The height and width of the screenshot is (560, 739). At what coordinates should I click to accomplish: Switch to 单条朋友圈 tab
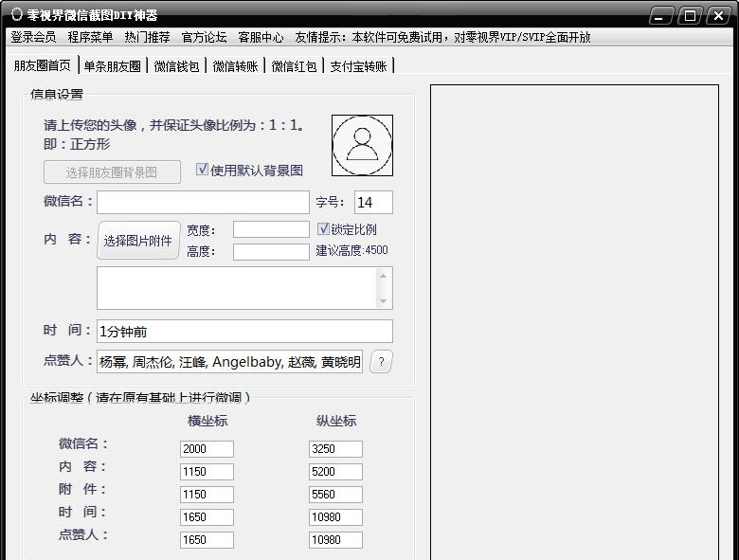point(112,66)
